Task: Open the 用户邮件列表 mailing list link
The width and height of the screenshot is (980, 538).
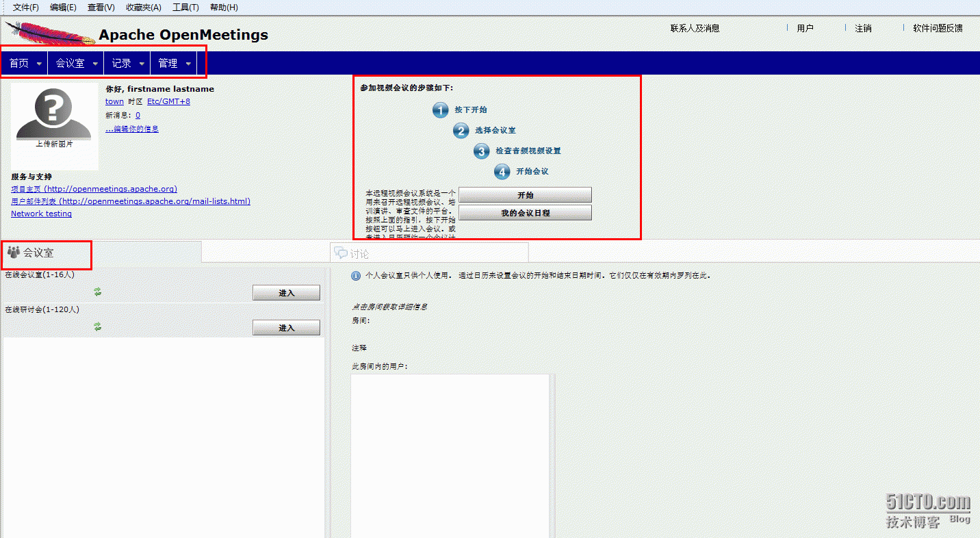Action: 131,201
